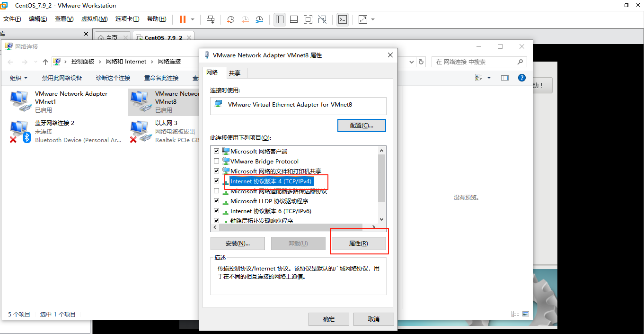The width and height of the screenshot is (644, 334).
Task: Show the preview pane in Network Connections
Action: point(505,78)
